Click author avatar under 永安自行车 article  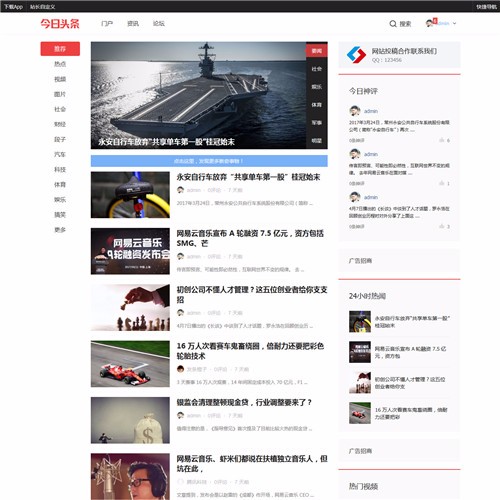(180, 190)
